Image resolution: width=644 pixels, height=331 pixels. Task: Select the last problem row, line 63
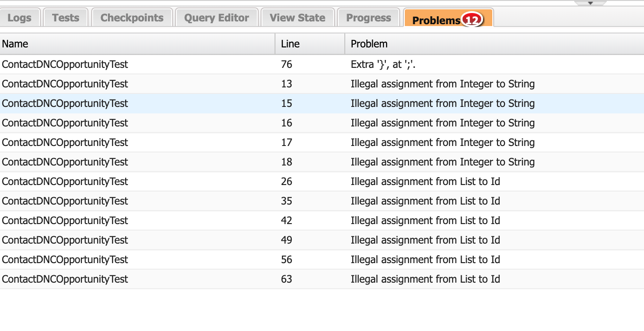tap(425, 279)
